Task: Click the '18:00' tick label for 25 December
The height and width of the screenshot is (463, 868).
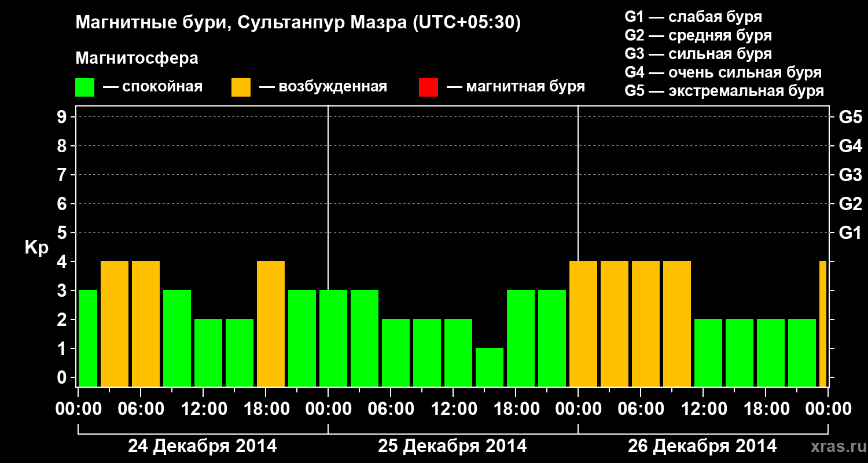Action: click(516, 409)
